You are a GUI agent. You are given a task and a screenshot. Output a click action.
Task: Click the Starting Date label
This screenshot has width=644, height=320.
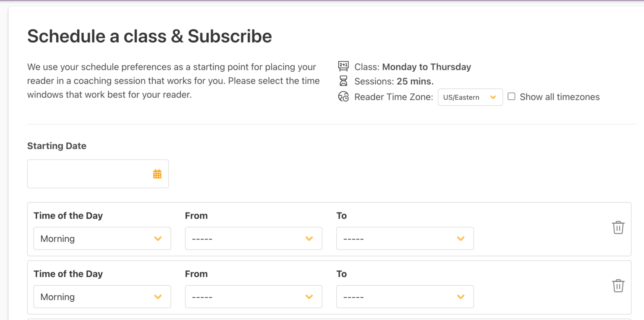point(57,146)
